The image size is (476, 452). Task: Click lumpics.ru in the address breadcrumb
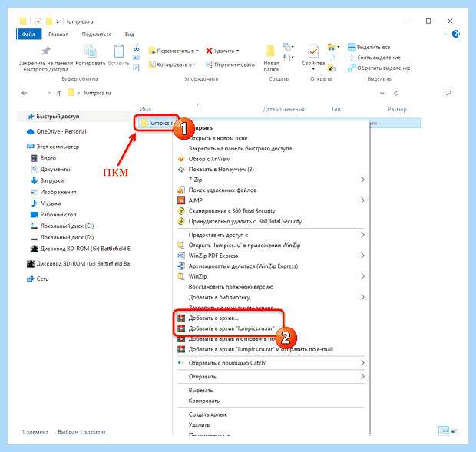point(98,93)
